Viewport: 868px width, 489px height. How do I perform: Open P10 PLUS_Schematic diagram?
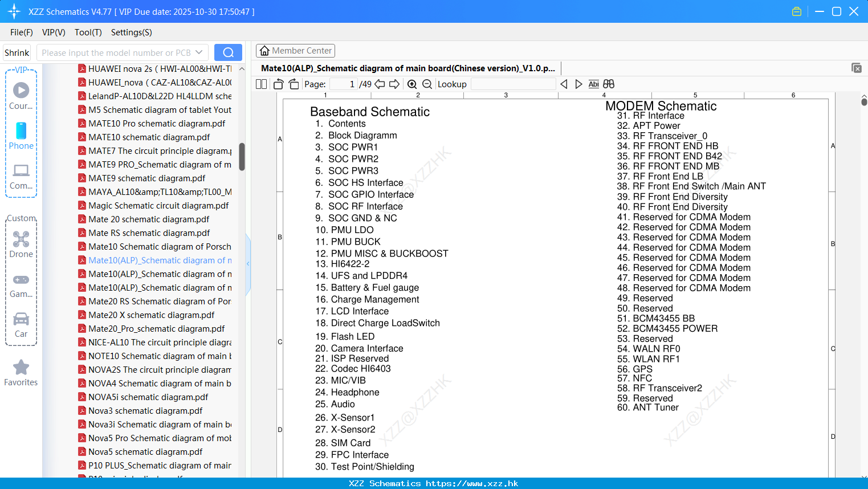(155, 465)
